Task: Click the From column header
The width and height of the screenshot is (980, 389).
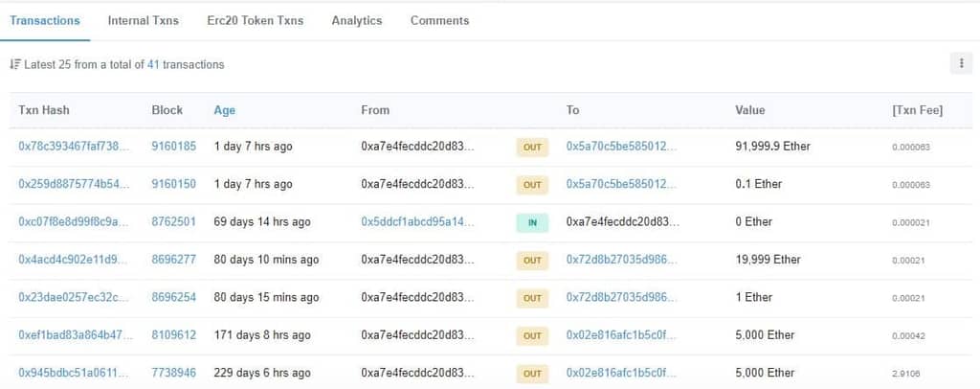Action: [375, 110]
